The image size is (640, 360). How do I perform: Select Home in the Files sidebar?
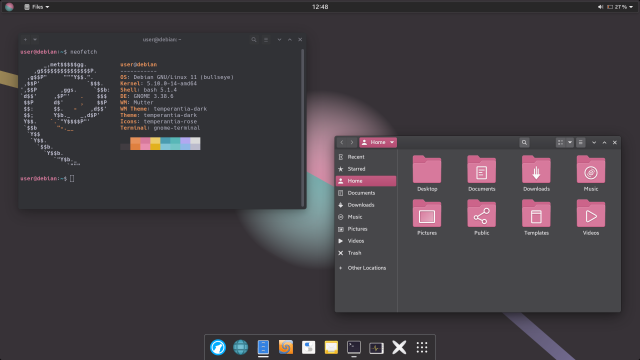366,181
